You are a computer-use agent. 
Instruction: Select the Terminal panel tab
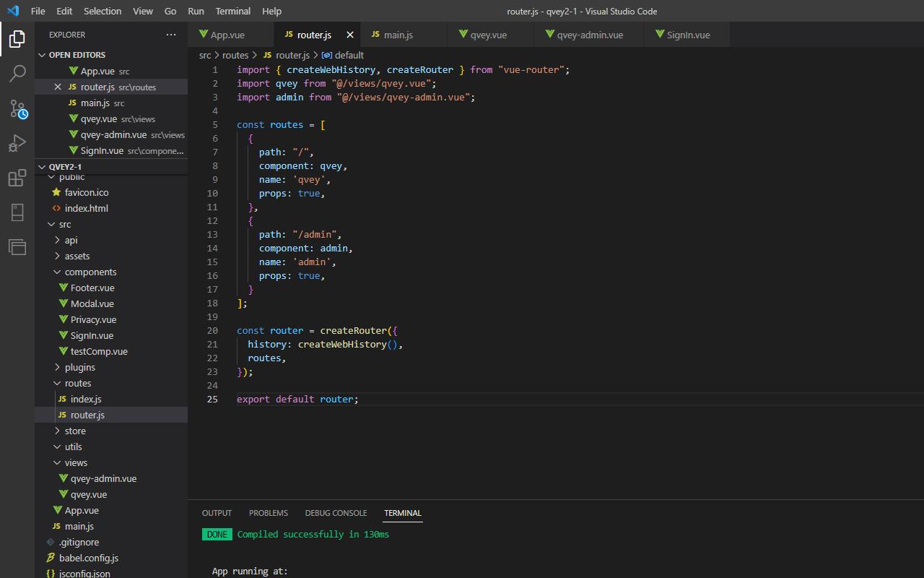pos(403,513)
